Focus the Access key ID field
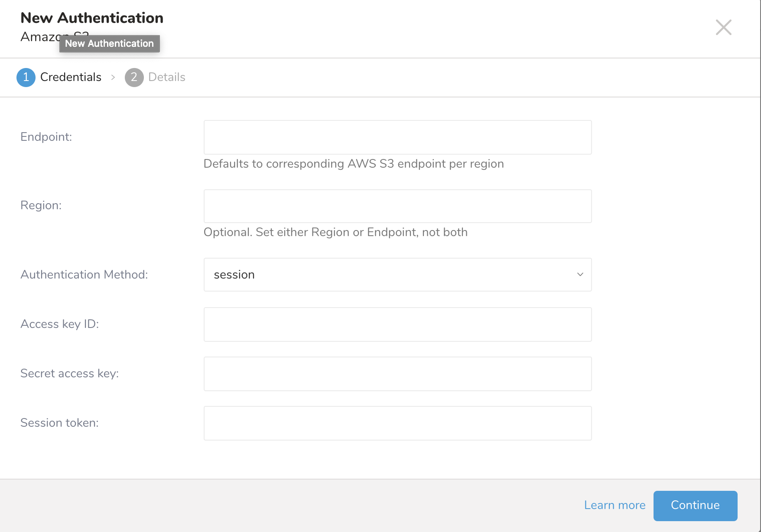 point(397,324)
